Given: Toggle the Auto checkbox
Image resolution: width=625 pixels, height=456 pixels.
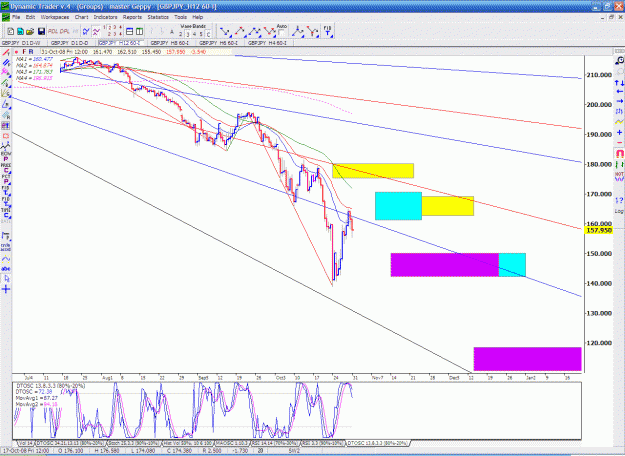Looking at the screenshot, I should coord(281,33).
